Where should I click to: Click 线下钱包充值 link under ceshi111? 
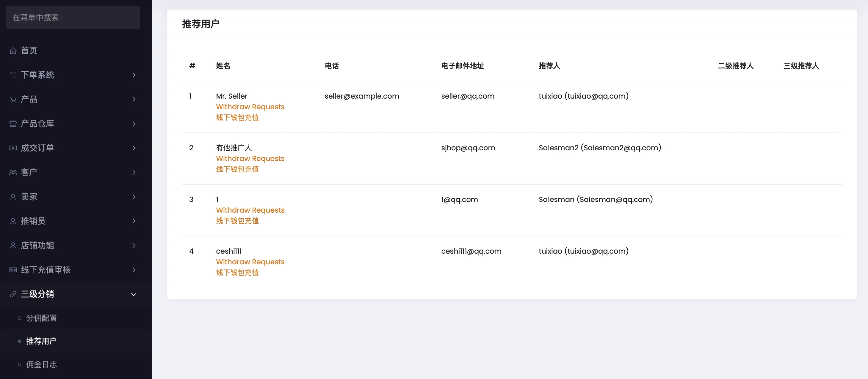click(x=237, y=272)
